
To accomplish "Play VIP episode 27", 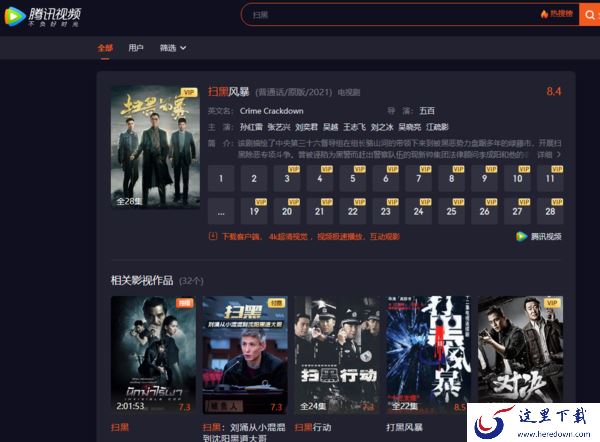I will (x=517, y=211).
